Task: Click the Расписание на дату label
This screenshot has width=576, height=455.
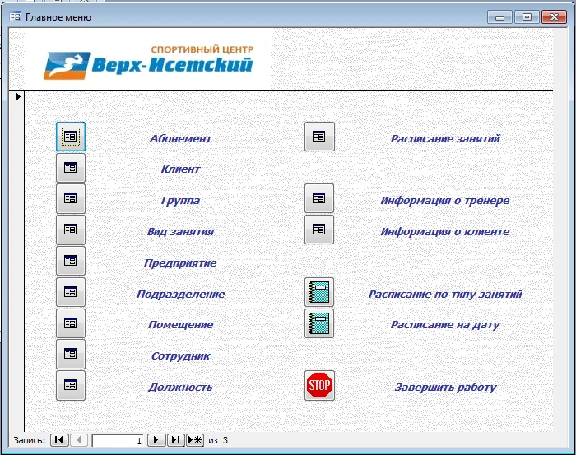Action: [445, 325]
